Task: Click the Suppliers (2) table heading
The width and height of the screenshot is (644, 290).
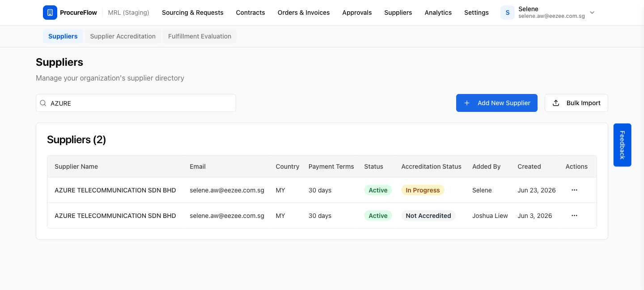Action: click(76, 140)
